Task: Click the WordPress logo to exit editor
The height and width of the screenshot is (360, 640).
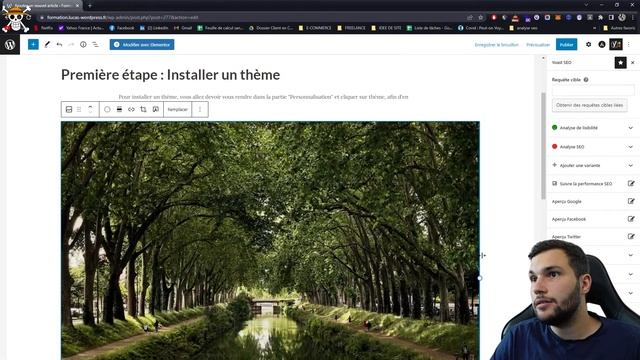Action: pyautogui.click(x=10, y=44)
